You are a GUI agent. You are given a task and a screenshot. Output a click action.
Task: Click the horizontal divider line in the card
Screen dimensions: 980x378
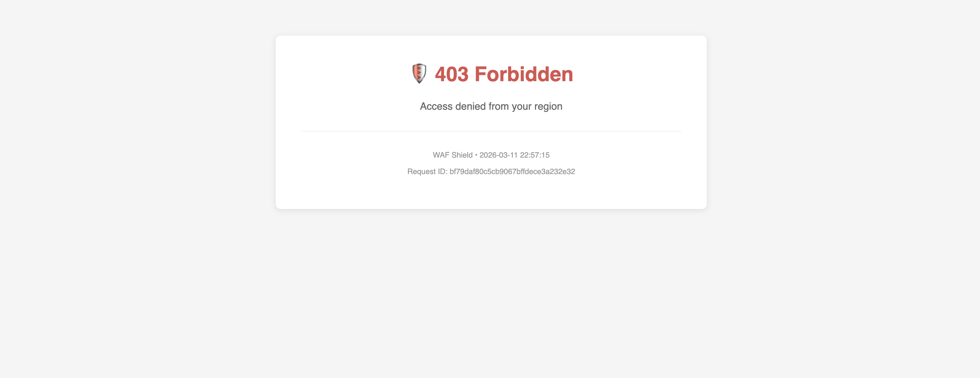coord(491,131)
